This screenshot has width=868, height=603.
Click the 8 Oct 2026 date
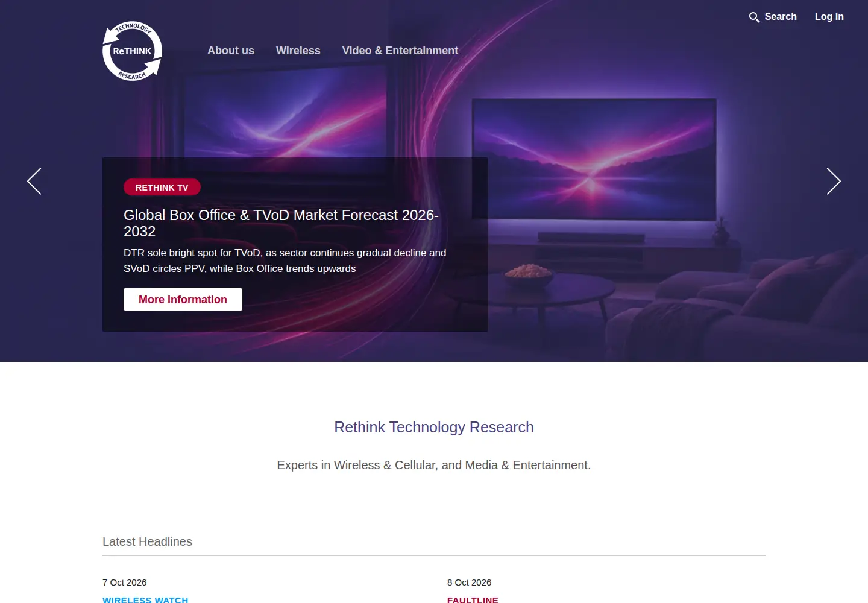[470, 582]
